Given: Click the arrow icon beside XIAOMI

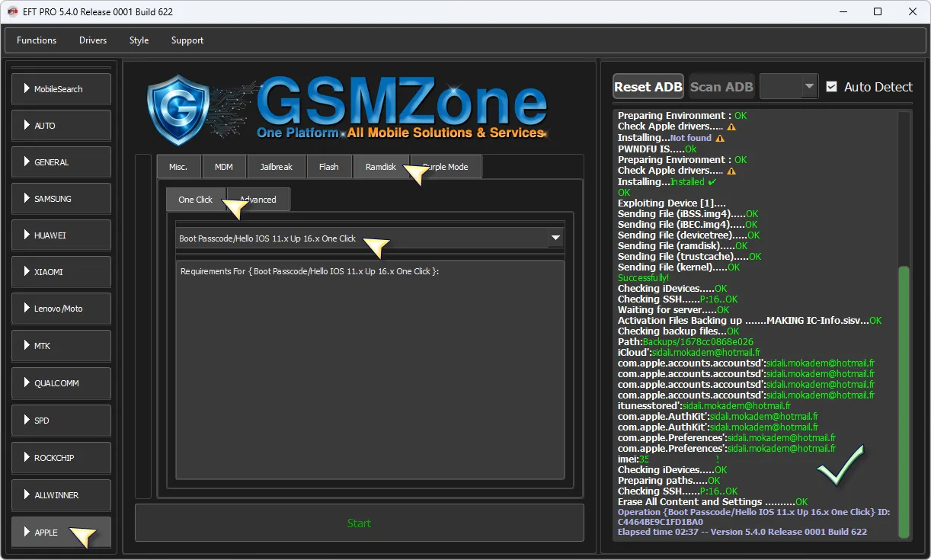Looking at the screenshot, I should [x=27, y=272].
